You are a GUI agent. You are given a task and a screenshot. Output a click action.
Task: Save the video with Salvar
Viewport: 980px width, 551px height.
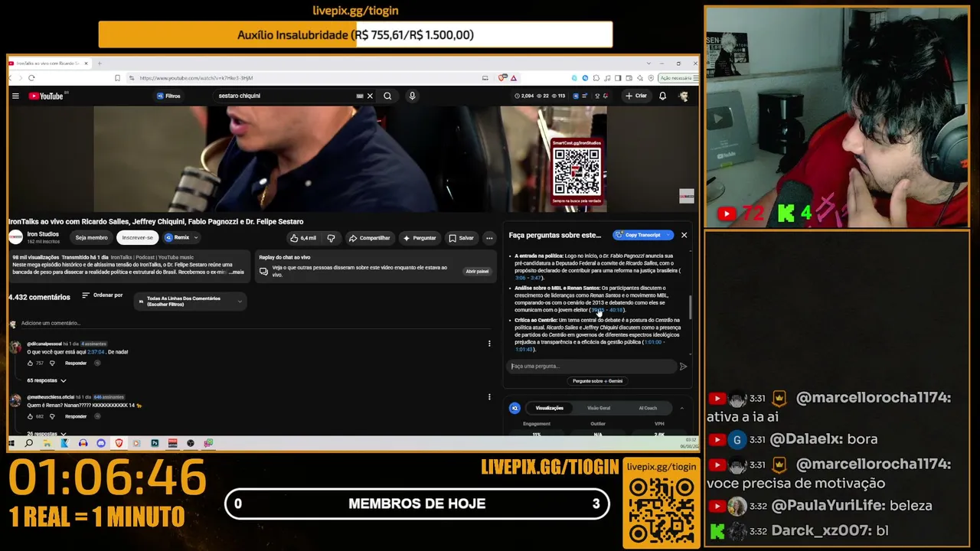click(x=461, y=238)
